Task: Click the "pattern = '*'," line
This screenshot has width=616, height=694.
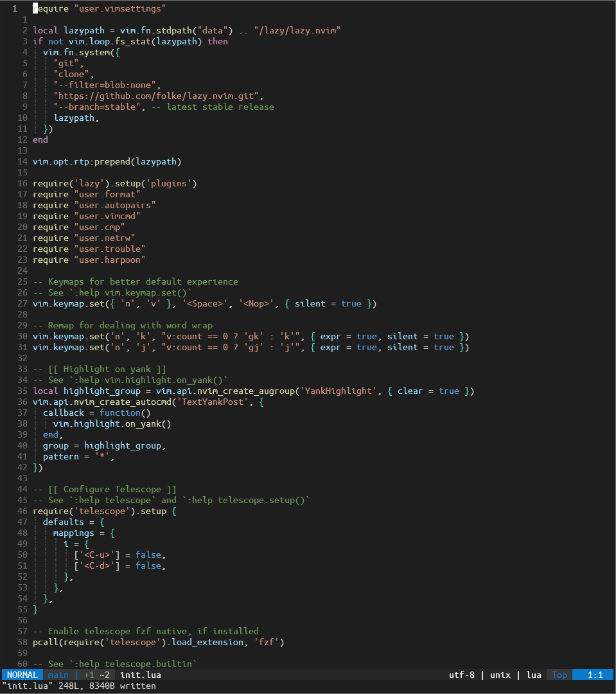Action: (x=79, y=456)
